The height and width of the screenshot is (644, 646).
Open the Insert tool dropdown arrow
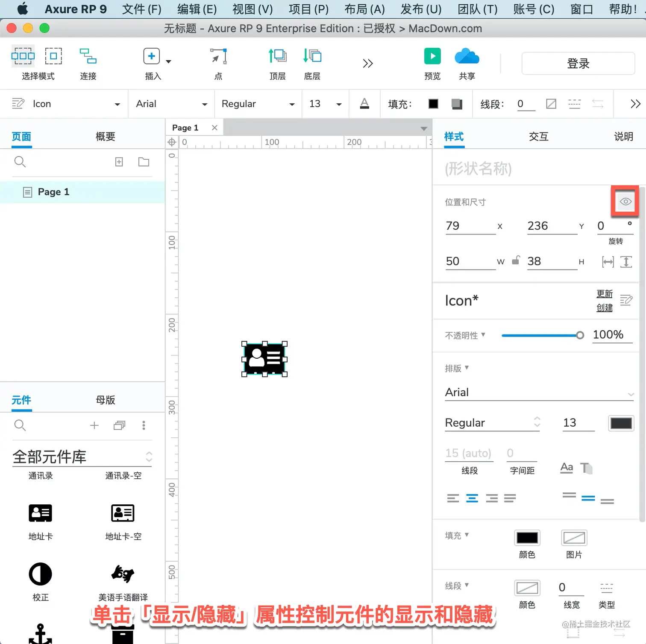pyautogui.click(x=169, y=61)
